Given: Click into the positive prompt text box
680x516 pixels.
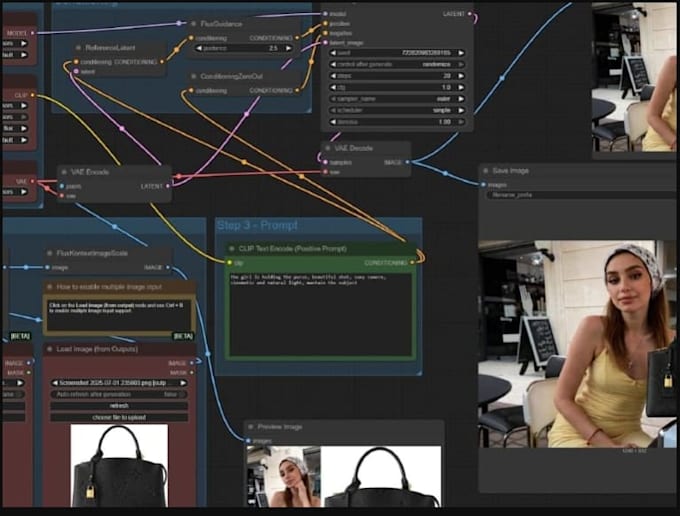Looking at the screenshot, I should click(x=319, y=312).
